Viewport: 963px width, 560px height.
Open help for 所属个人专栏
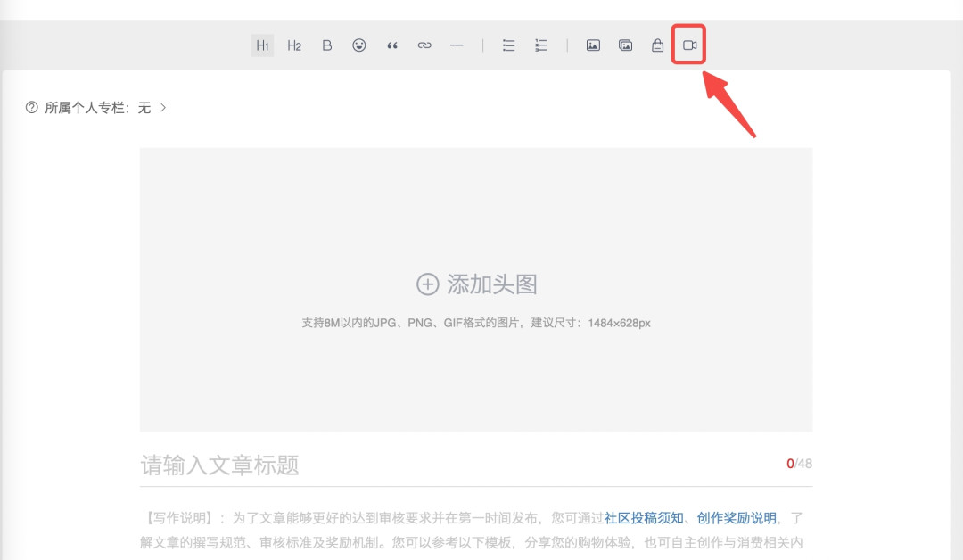31,108
